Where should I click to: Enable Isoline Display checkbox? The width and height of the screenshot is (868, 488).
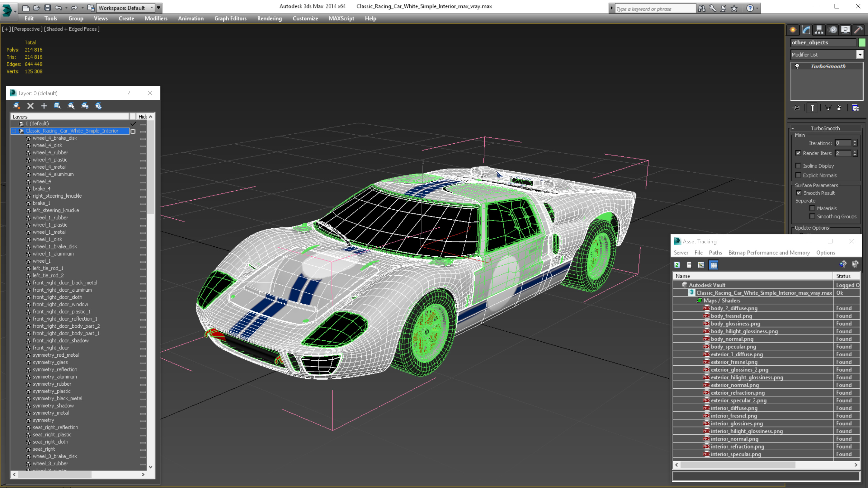[x=798, y=166]
